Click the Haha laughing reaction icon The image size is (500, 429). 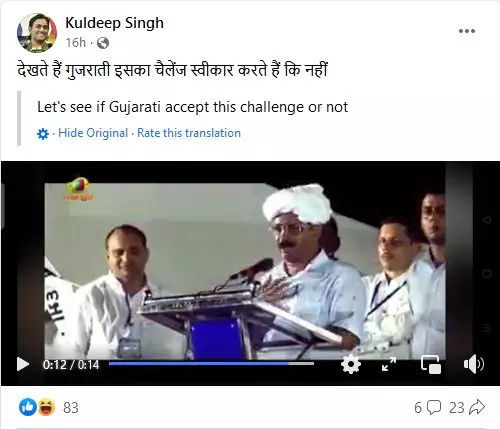coord(46,407)
